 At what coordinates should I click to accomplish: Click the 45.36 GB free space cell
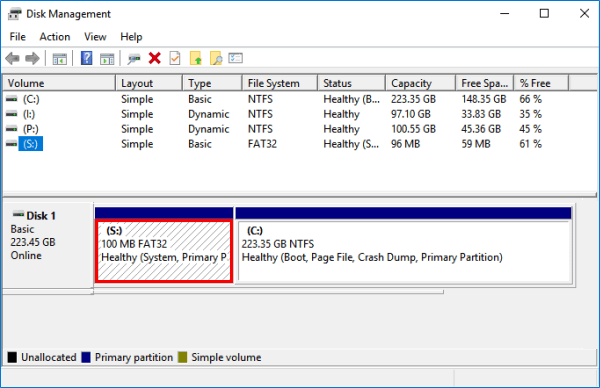click(481, 129)
